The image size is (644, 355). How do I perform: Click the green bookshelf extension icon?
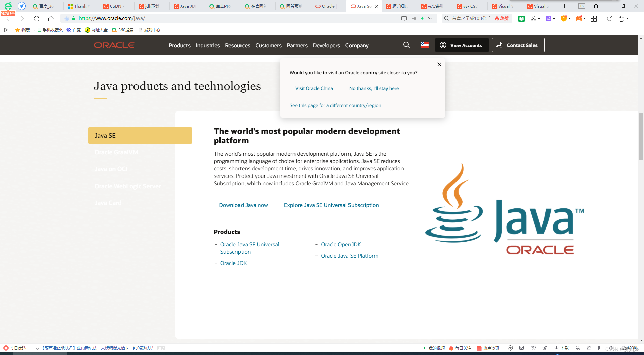521,19
